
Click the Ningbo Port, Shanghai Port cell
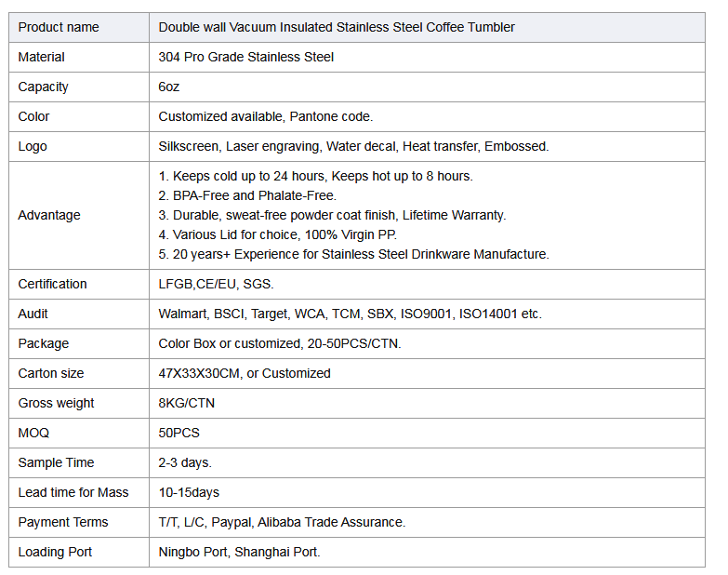click(239, 552)
